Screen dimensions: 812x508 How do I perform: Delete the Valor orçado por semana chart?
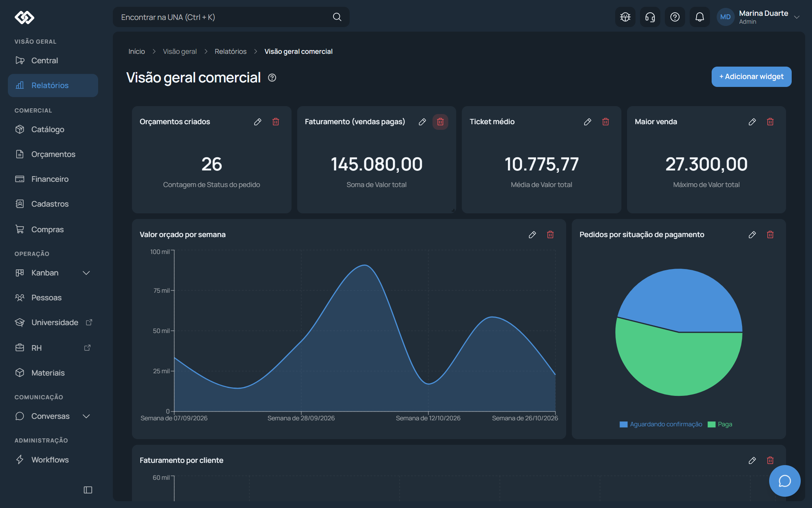coord(550,235)
